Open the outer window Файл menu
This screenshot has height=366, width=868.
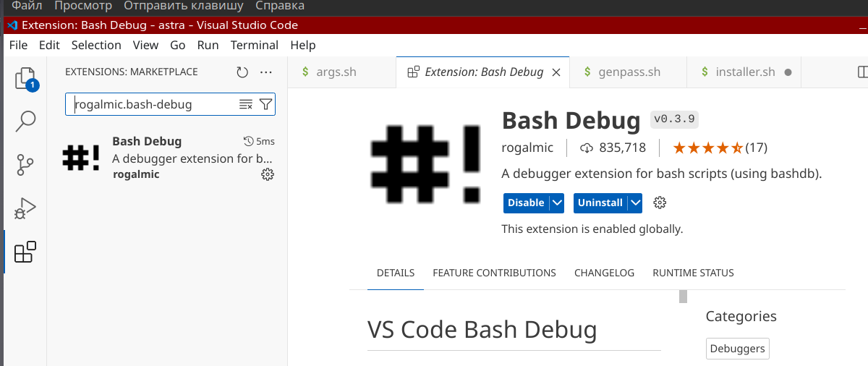(28, 6)
